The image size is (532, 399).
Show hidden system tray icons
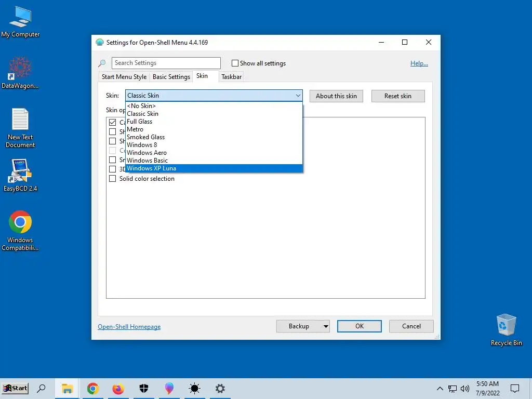(x=440, y=389)
